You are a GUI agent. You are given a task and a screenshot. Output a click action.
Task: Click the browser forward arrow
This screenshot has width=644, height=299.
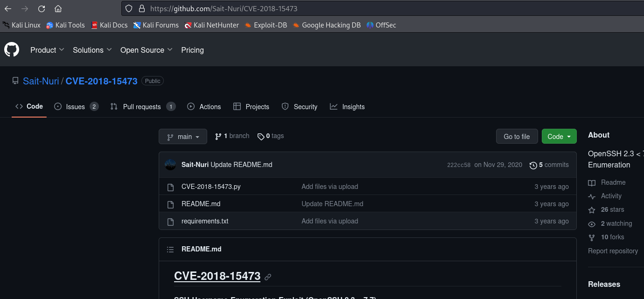pos(25,8)
